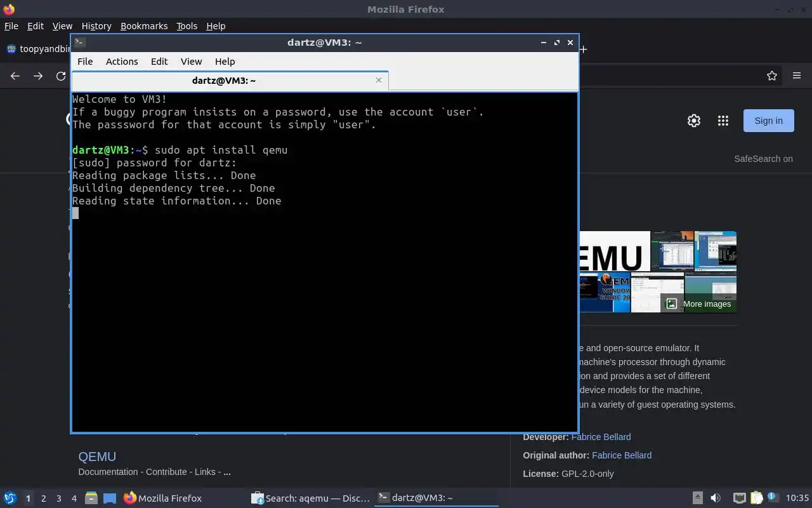Open the Links sublink
This screenshot has width=812, height=508.
(x=205, y=472)
